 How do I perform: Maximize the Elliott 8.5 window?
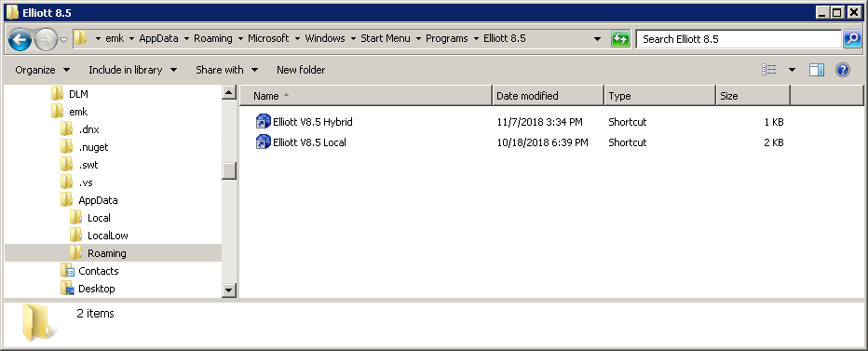click(837, 12)
